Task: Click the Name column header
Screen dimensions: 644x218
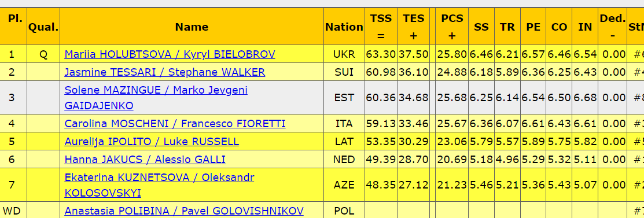Action: pyautogui.click(x=192, y=27)
